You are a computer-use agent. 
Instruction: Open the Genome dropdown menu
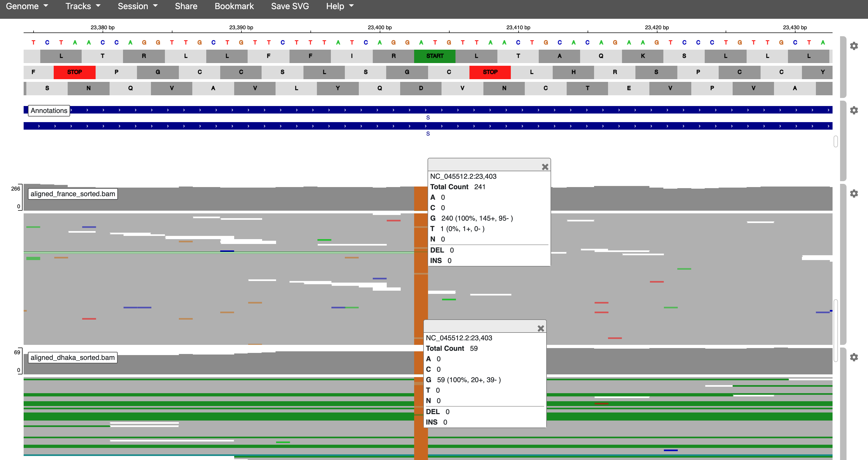pyautogui.click(x=27, y=6)
